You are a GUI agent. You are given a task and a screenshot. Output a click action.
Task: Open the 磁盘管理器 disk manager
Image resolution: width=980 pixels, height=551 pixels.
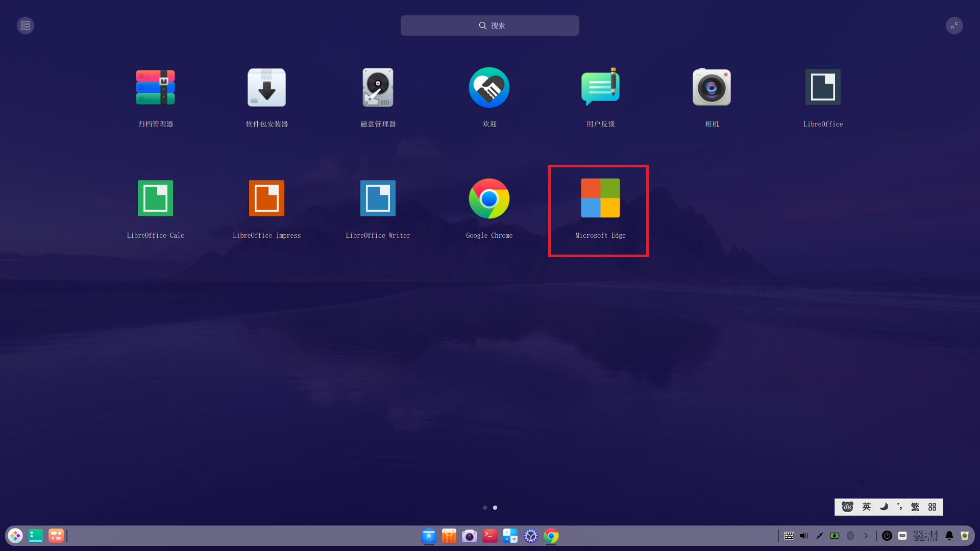[378, 88]
